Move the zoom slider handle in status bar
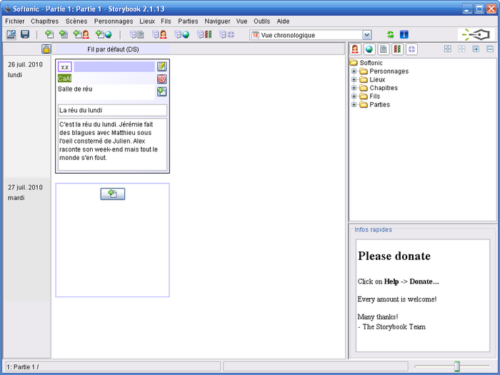This screenshot has width=500, height=375. 457,366
